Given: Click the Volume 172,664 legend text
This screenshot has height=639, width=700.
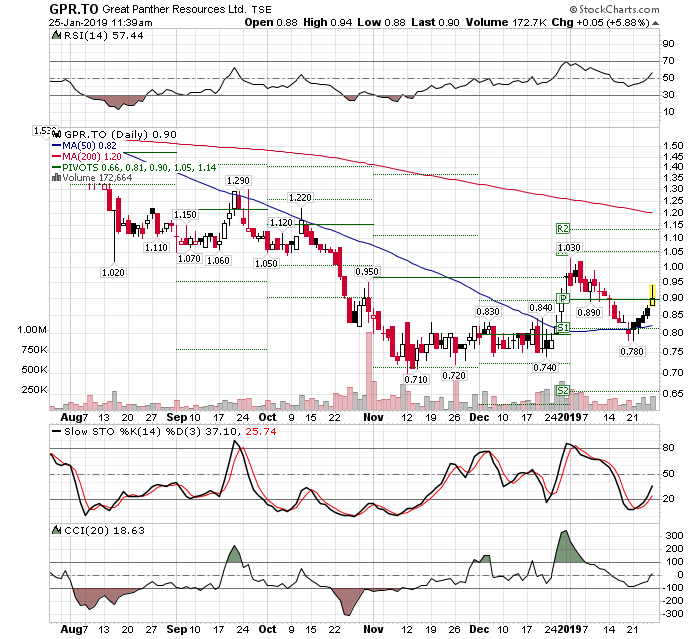Looking at the screenshot, I should [x=97, y=178].
